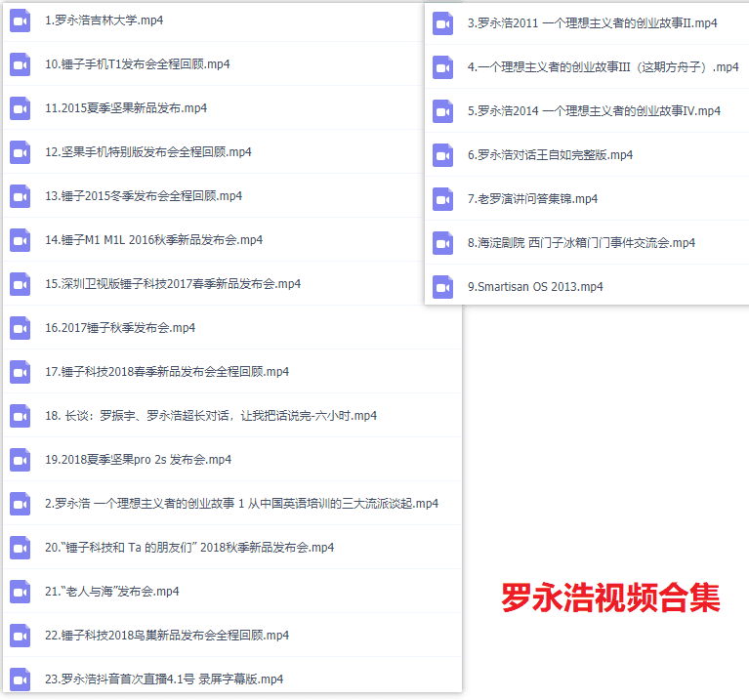
Task: Select file name 19.2018夏季坚果pro 2s 发布会.mp4
Action: (x=138, y=460)
